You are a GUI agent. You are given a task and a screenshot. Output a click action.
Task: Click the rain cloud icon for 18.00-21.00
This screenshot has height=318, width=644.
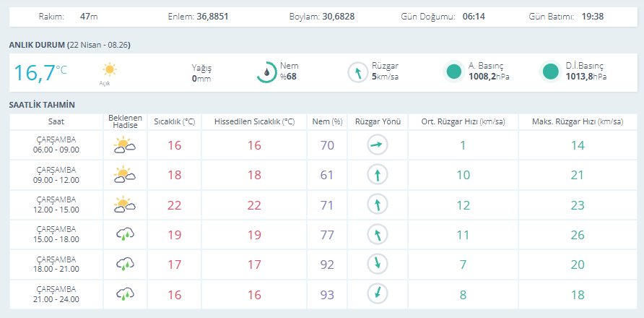coord(125,264)
